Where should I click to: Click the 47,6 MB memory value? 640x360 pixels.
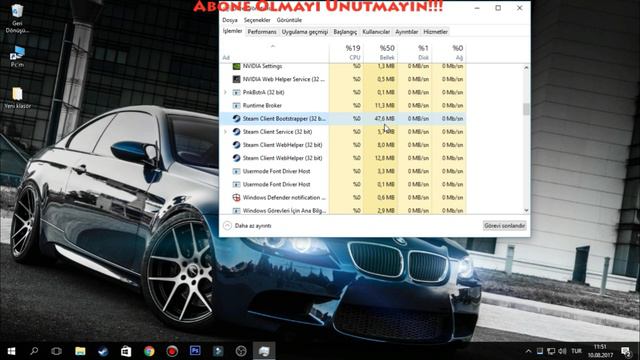384,118
